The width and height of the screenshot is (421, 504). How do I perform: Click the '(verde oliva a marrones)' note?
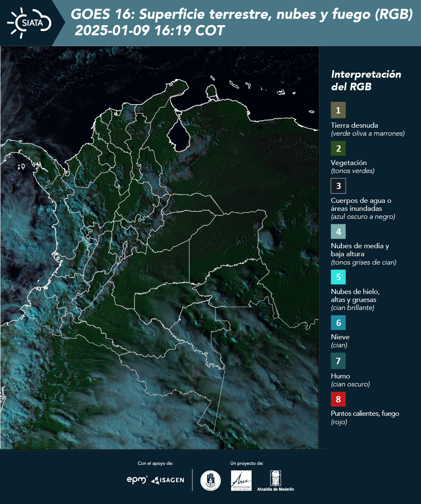click(368, 134)
